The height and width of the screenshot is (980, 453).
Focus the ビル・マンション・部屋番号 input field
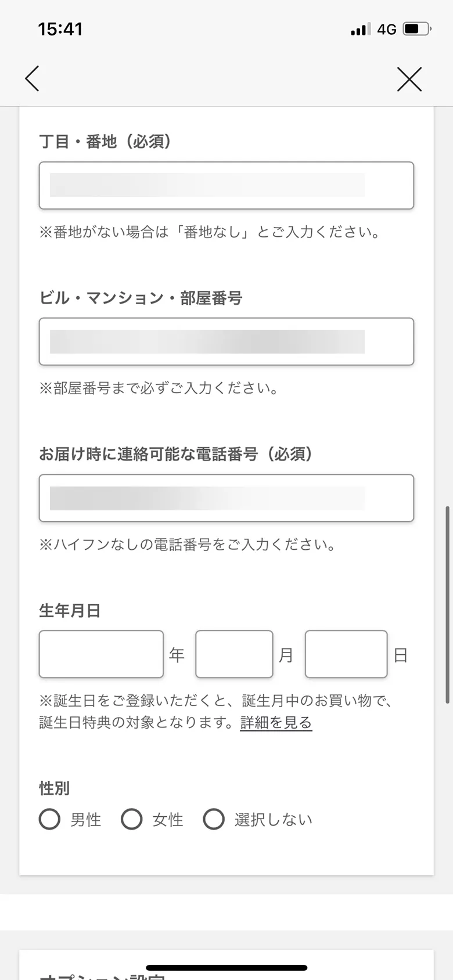click(x=227, y=341)
